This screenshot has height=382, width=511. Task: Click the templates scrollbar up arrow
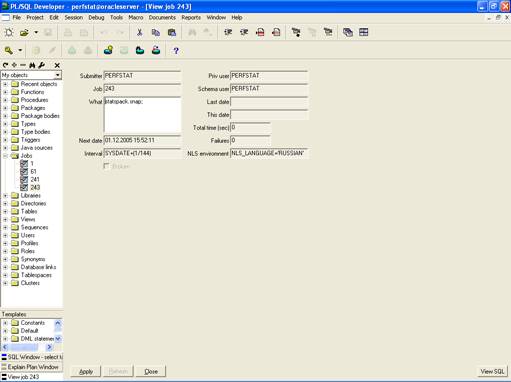tap(58, 323)
